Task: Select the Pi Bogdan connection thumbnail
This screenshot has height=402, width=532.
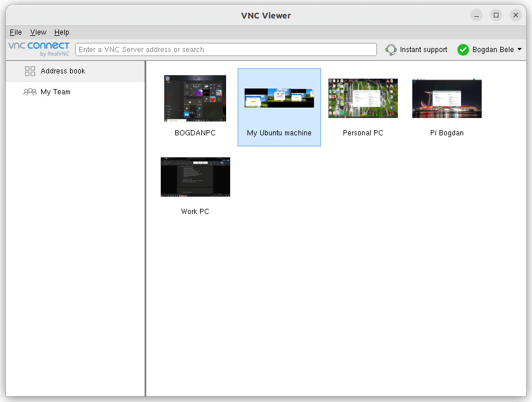Action: (446, 98)
